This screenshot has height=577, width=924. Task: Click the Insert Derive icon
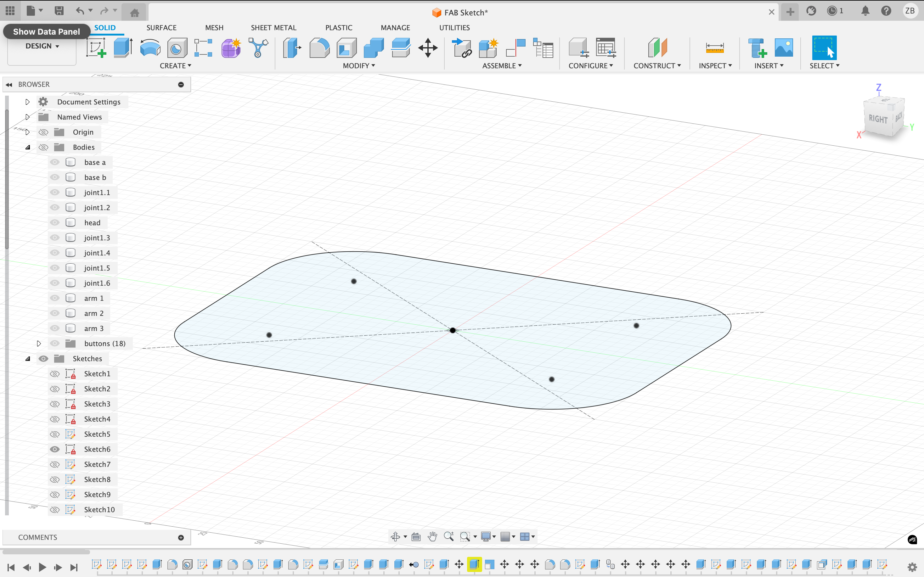point(461,48)
